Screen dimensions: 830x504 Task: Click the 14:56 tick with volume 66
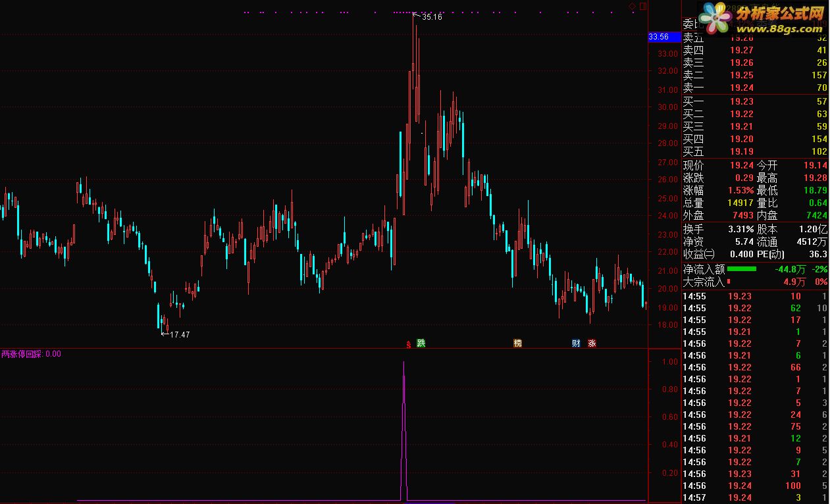pyautogui.click(x=755, y=367)
